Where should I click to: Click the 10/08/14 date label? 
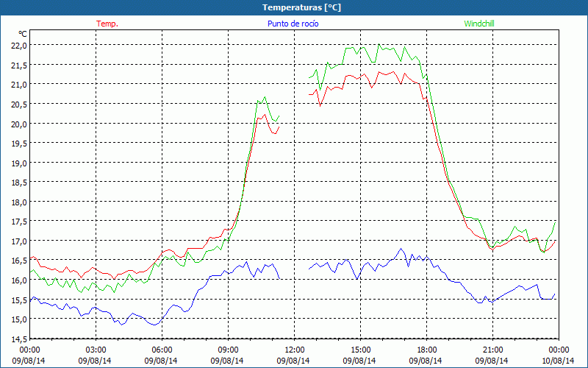click(558, 361)
